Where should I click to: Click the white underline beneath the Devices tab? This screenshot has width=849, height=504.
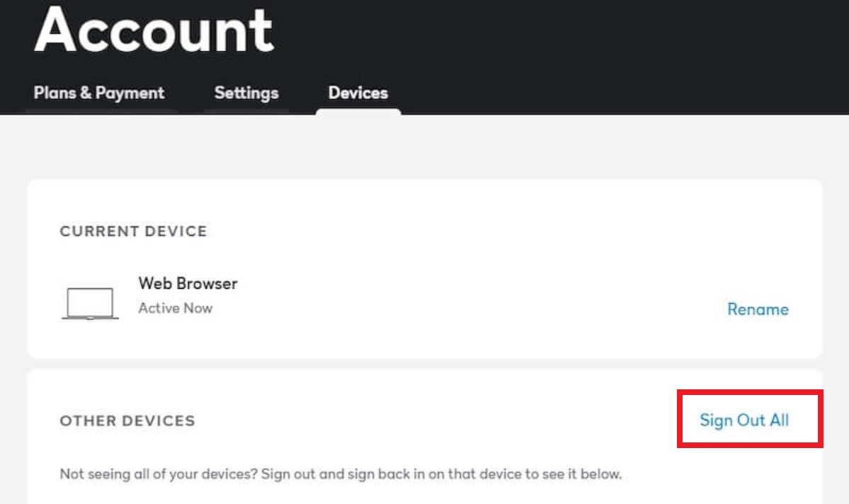coord(358,111)
